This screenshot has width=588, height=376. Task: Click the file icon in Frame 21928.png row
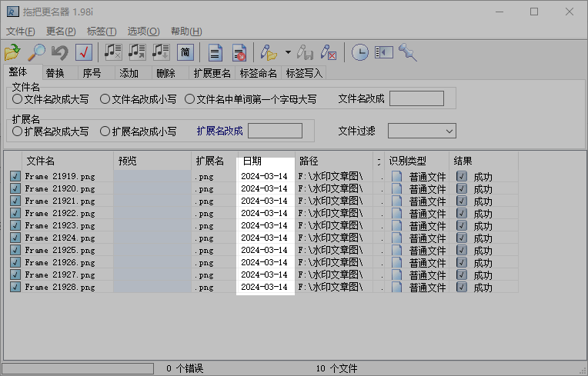[x=397, y=288]
